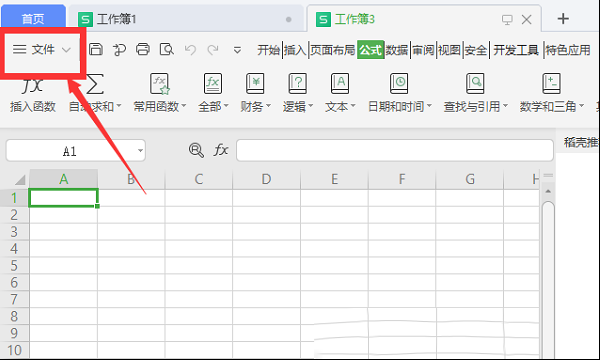Select column G header
Screen dimensions: 600x360
click(x=470, y=179)
